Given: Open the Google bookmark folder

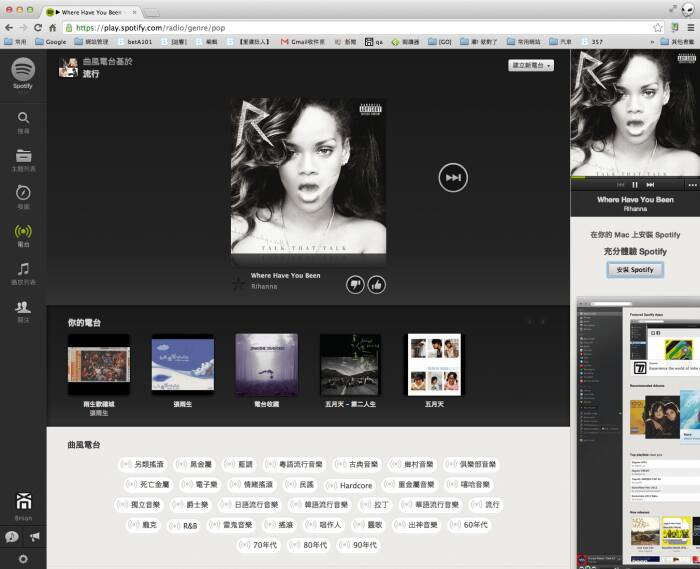Looking at the screenshot, I should pos(50,42).
